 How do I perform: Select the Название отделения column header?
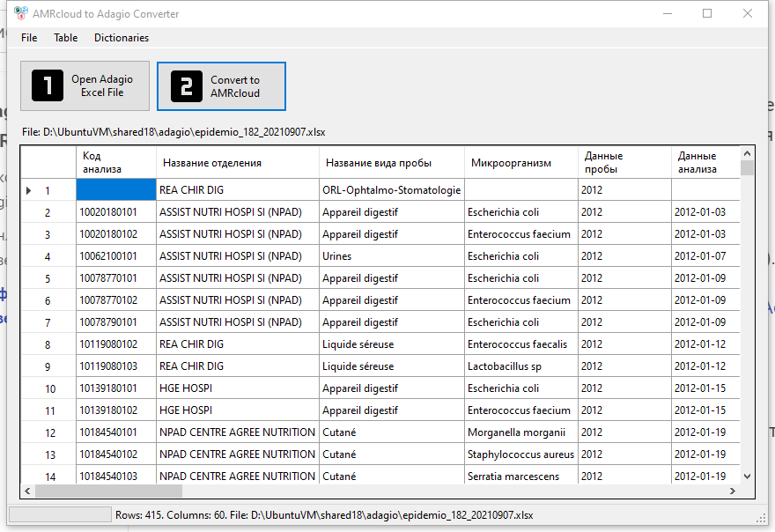pyautogui.click(x=238, y=162)
